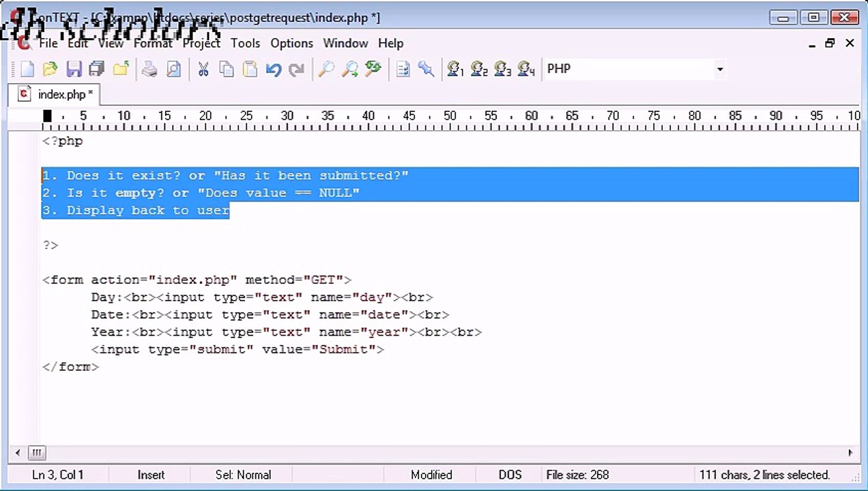Cut selection with scissors icon
The height and width of the screenshot is (491, 868).
[x=203, y=69]
